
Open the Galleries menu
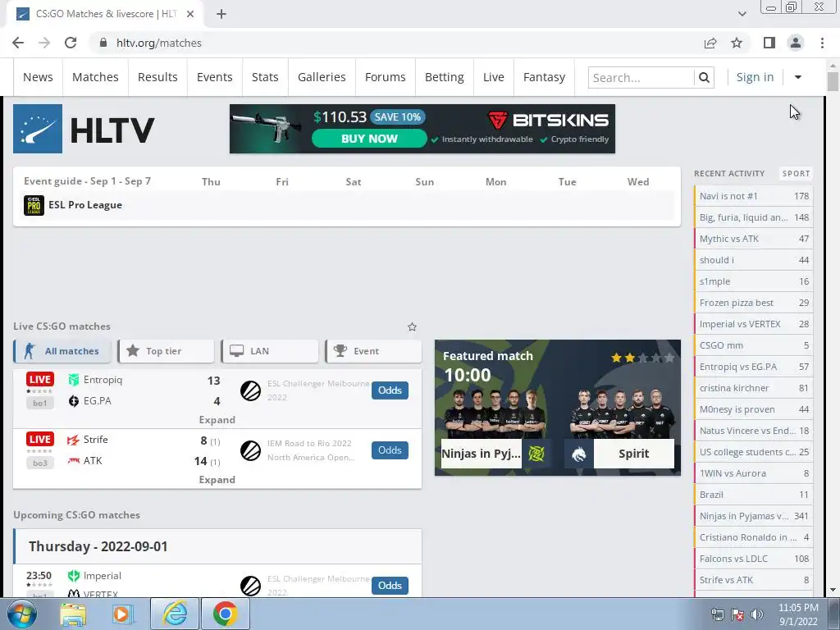tap(322, 78)
